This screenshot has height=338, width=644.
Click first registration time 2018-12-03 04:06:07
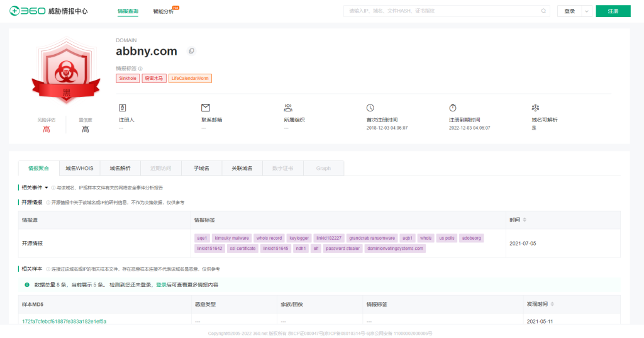pos(387,128)
